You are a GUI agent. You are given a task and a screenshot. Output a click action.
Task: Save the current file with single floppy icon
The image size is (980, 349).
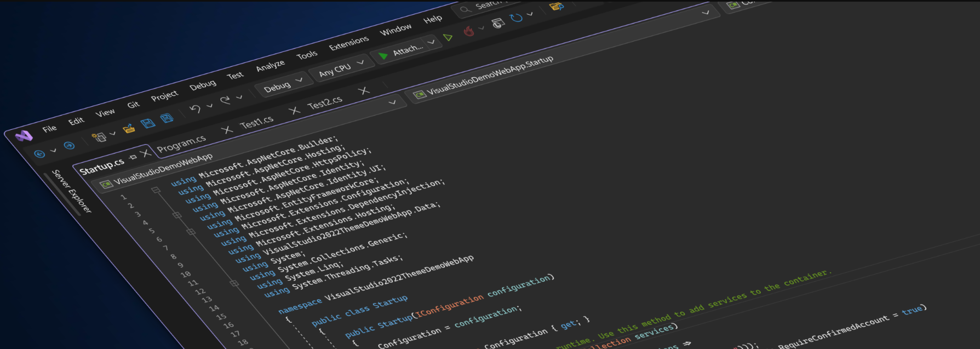(x=148, y=123)
